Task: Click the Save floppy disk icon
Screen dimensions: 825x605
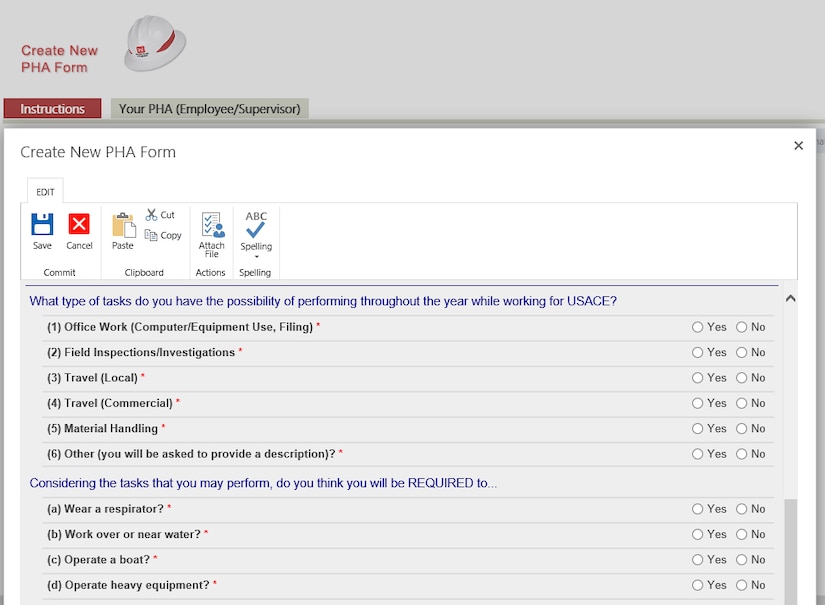Action: pos(42,224)
